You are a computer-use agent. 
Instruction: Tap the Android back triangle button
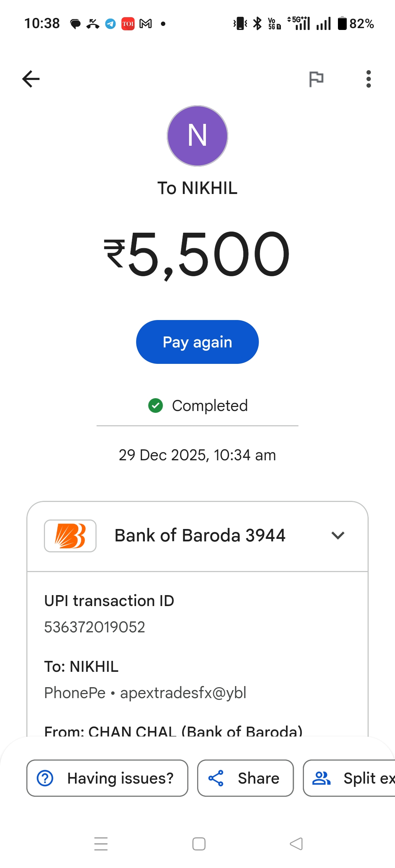[296, 844]
